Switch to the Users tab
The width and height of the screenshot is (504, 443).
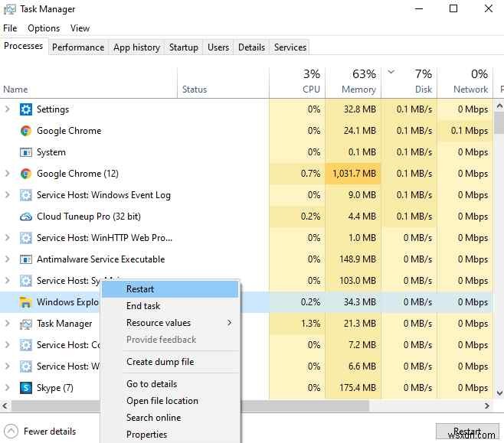[218, 47]
